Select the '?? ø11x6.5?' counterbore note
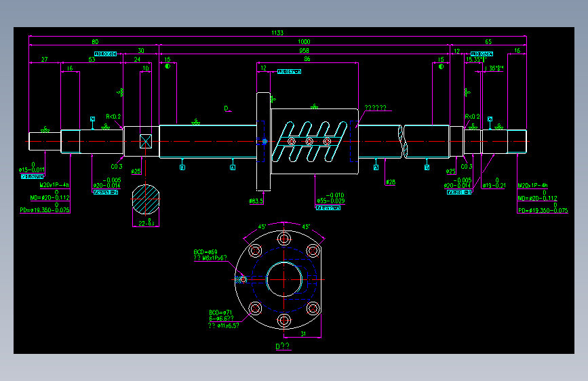 pos(224,325)
